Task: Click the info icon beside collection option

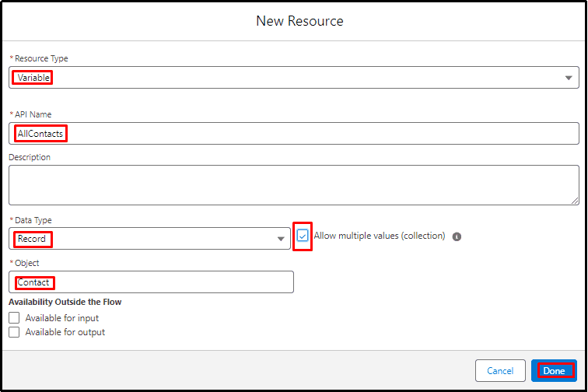Action: 457,236
